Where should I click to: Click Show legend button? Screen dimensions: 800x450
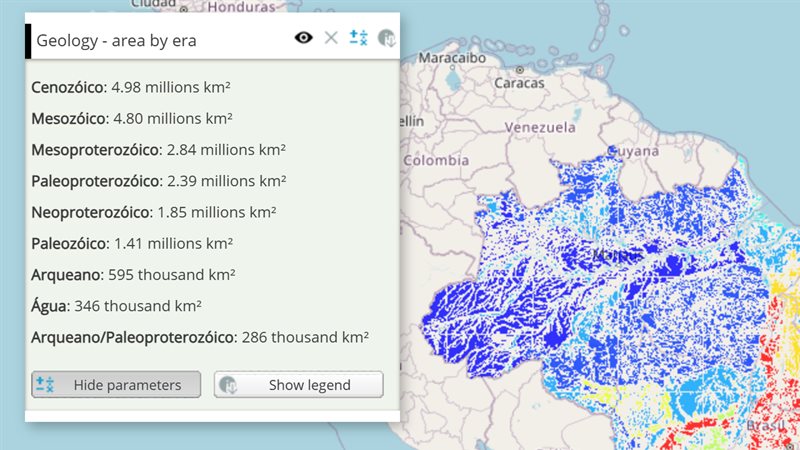pos(298,384)
